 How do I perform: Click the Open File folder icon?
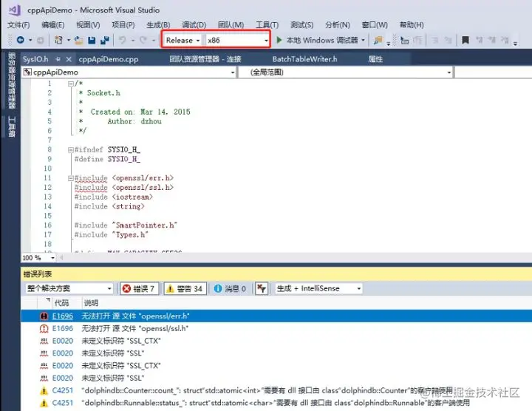(x=79, y=40)
